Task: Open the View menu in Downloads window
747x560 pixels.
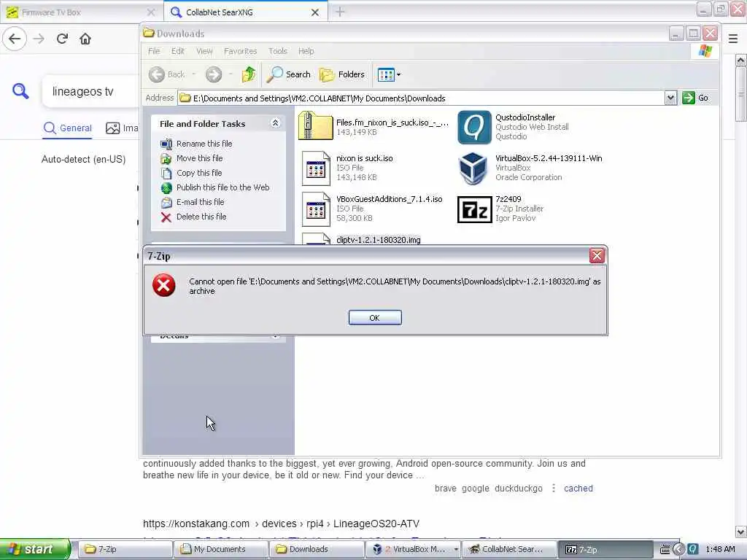Action: pos(204,51)
